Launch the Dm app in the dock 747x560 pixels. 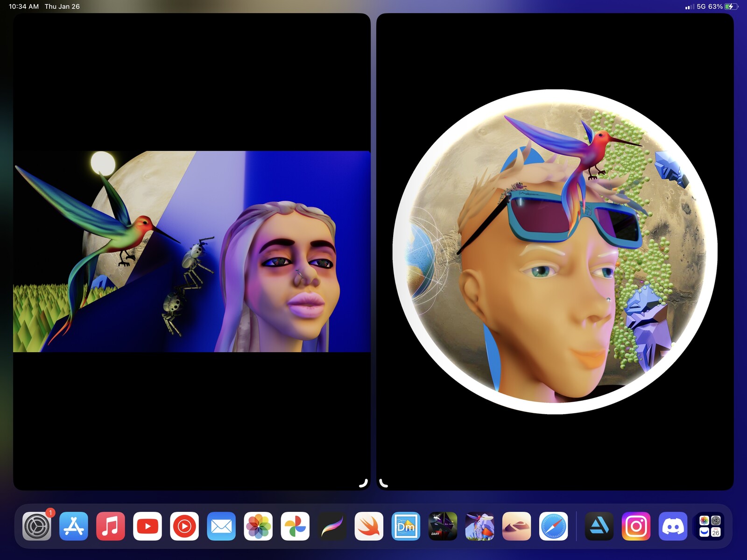click(406, 526)
